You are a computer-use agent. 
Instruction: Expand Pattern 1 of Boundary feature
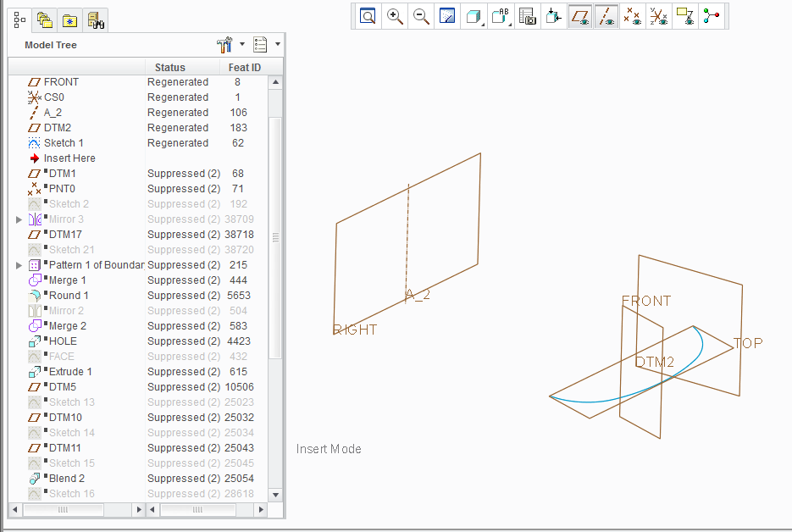pyautogui.click(x=19, y=265)
